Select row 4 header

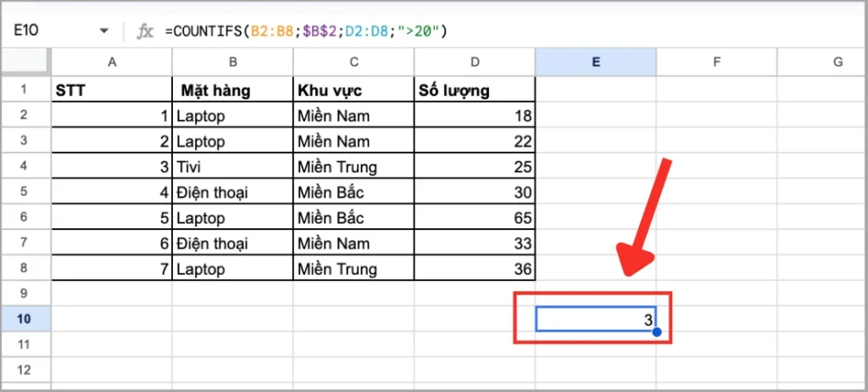[x=26, y=165]
